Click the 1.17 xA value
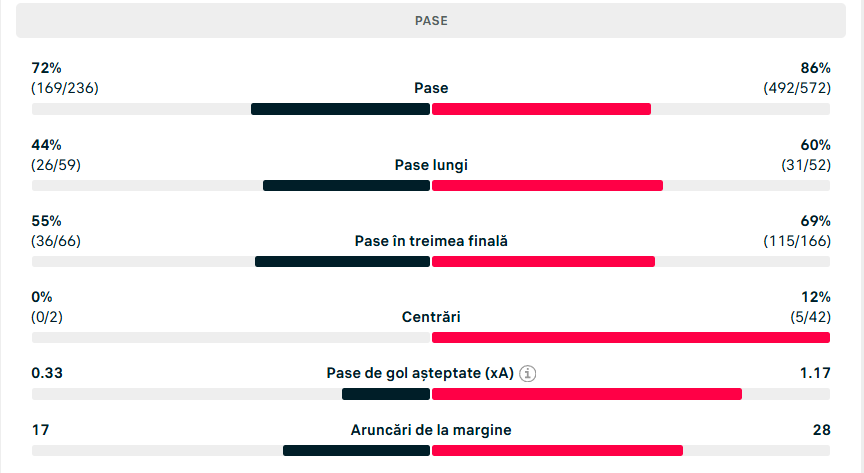 tap(815, 373)
